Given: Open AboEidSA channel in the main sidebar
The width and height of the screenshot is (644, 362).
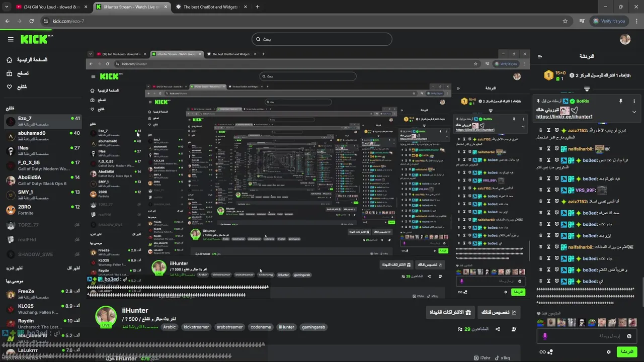Looking at the screenshot, I should [43, 180].
